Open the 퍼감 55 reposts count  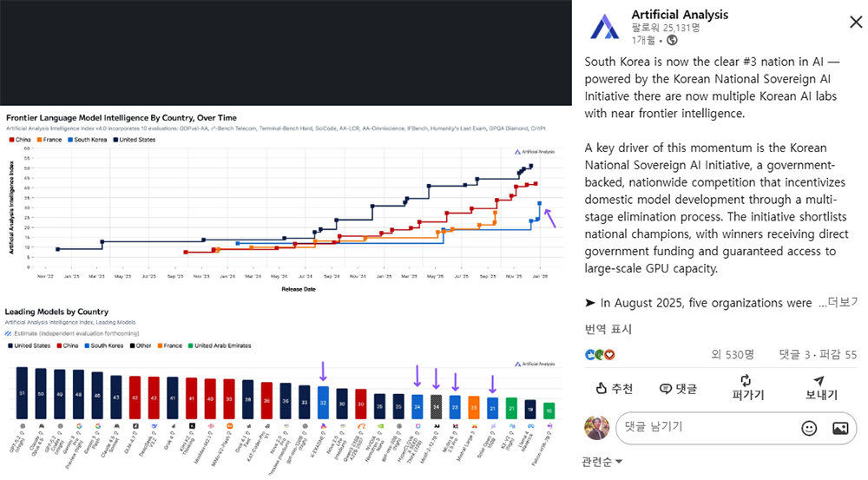coord(838,354)
